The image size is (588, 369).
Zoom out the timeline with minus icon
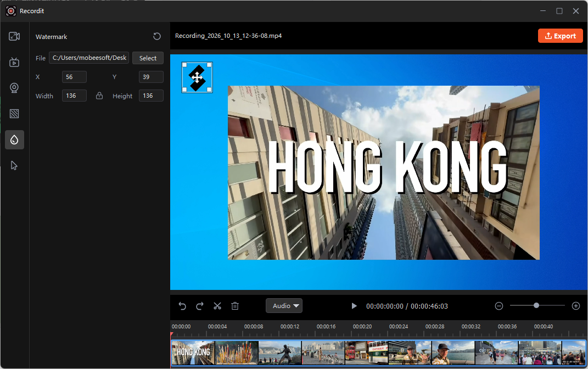499,306
